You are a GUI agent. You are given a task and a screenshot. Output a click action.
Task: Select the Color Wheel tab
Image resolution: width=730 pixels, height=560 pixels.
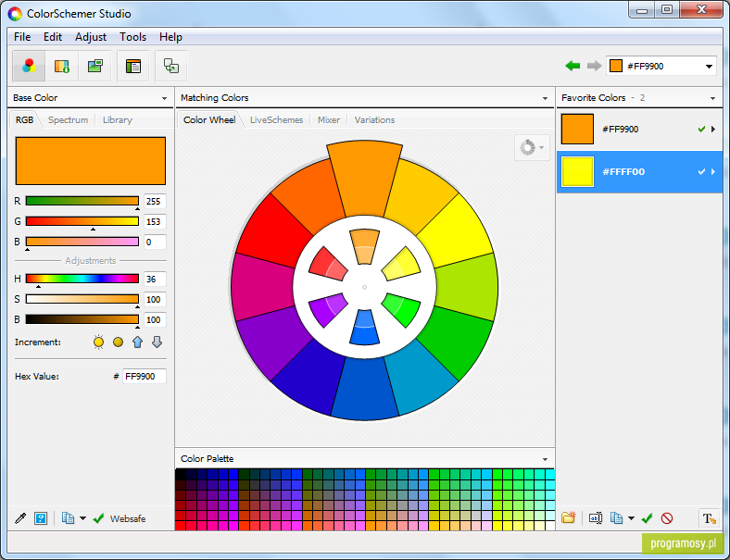pos(209,120)
